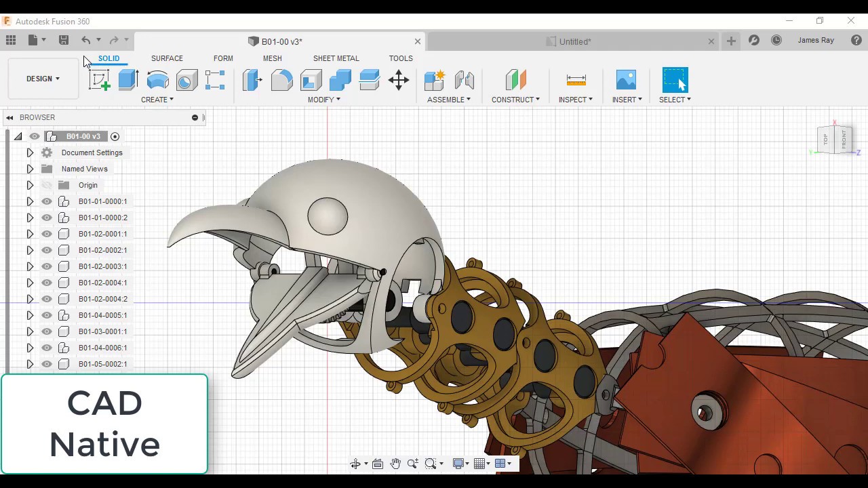The image size is (868, 488).
Task: Select the Fillet tool
Action: pos(281,80)
